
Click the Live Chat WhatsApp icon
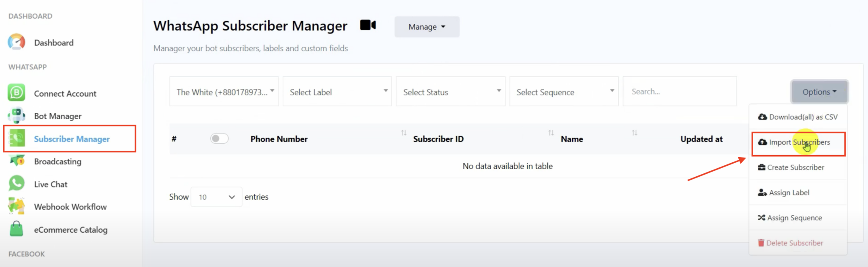pyautogui.click(x=17, y=184)
